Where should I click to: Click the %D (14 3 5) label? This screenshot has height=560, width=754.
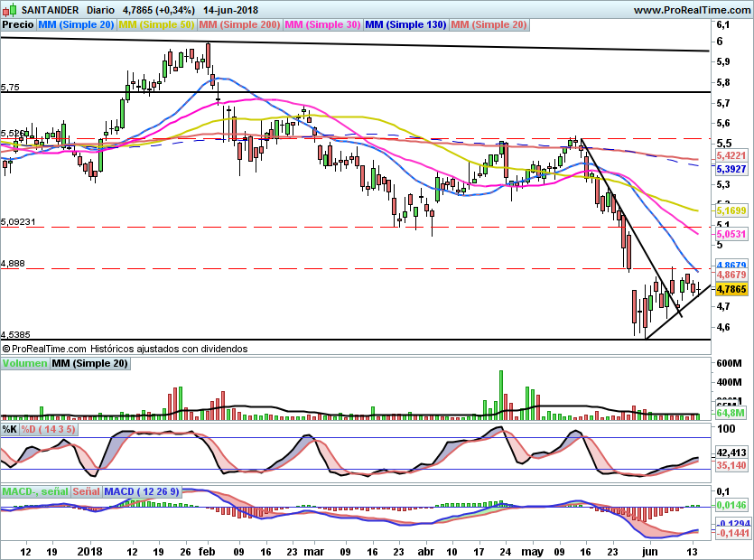pyautogui.click(x=49, y=429)
